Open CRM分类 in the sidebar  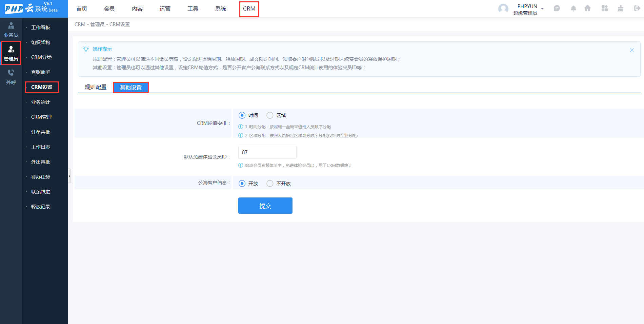point(41,57)
